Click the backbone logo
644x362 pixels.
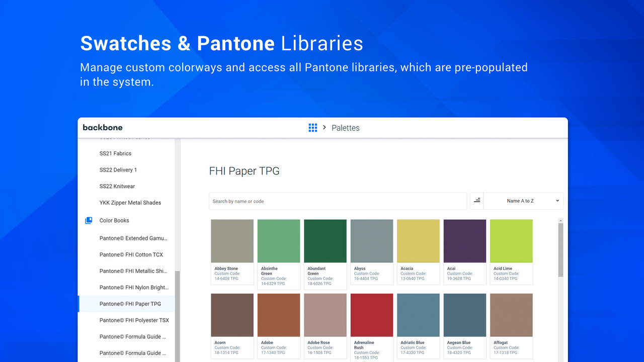[103, 127]
